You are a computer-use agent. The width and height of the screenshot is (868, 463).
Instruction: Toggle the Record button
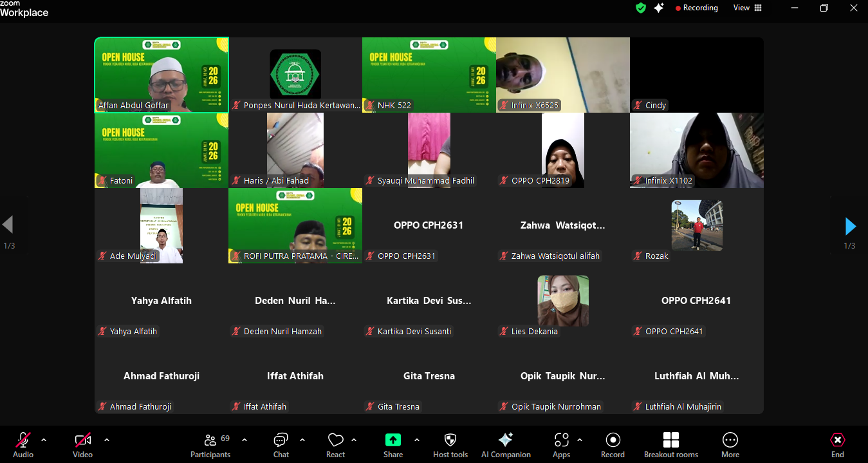click(x=613, y=445)
